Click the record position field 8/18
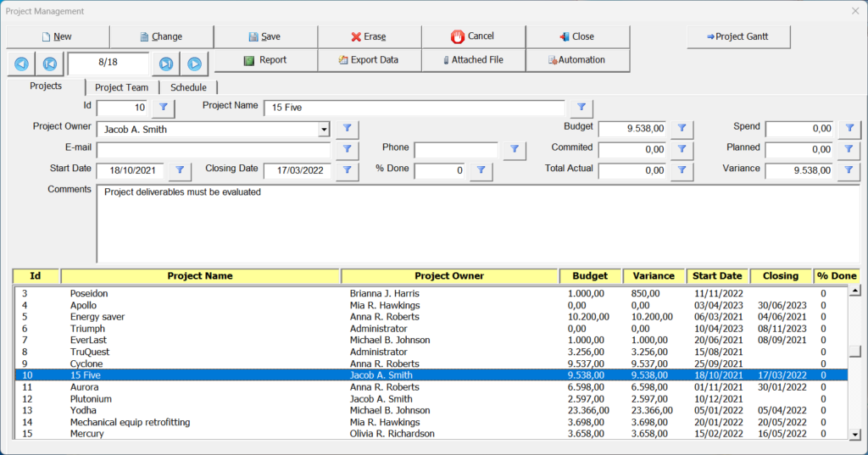The width and height of the screenshot is (868, 455). click(x=108, y=63)
